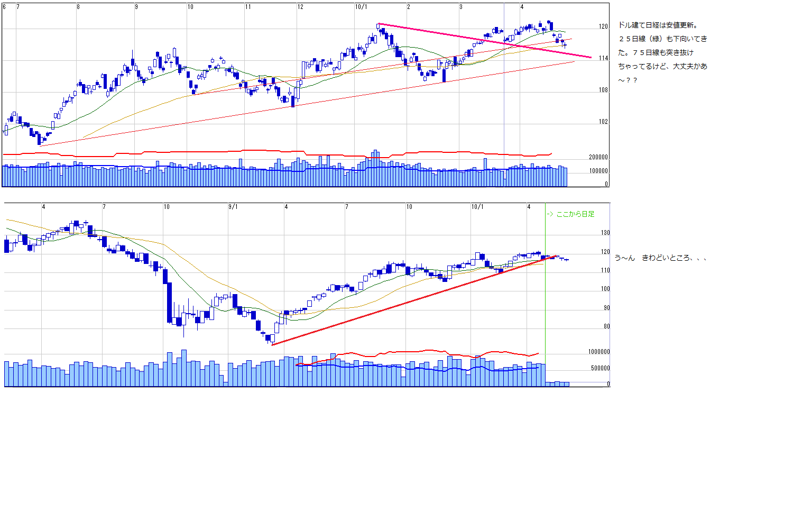Image resolution: width=812 pixels, height=530 pixels.
Task: Click the 1000000 volume label on bottom chart
Action: 598,352
